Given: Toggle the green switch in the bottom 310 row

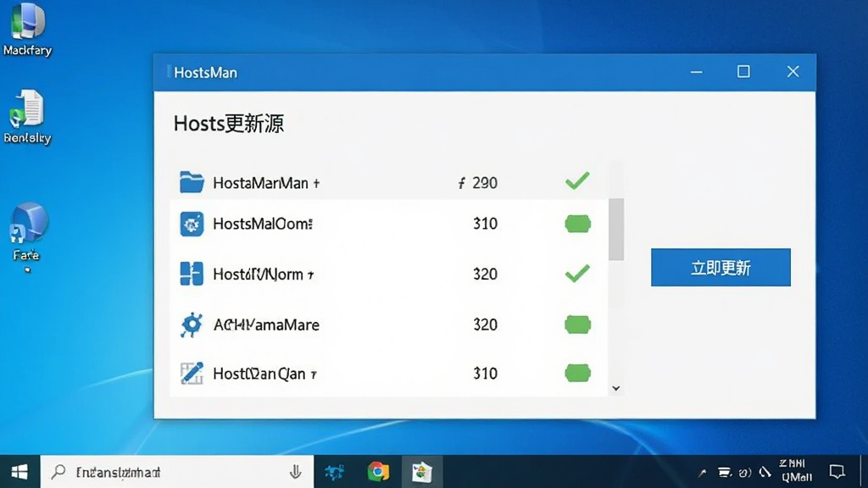Looking at the screenshot, I should pos(577,374).
